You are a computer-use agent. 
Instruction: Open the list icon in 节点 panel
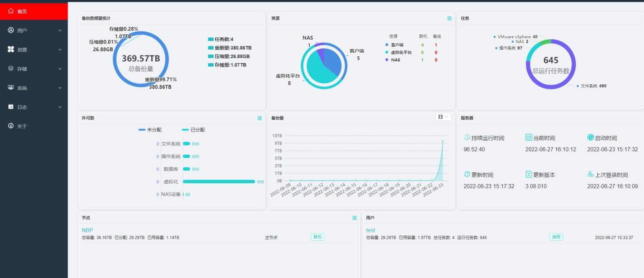pyautogui.click(x=354, y=217)
